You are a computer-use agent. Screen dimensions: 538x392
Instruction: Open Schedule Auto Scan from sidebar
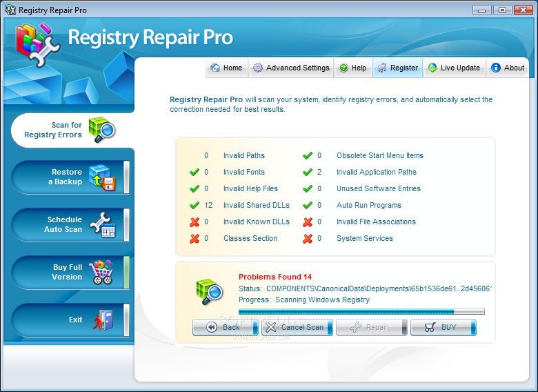70,225
